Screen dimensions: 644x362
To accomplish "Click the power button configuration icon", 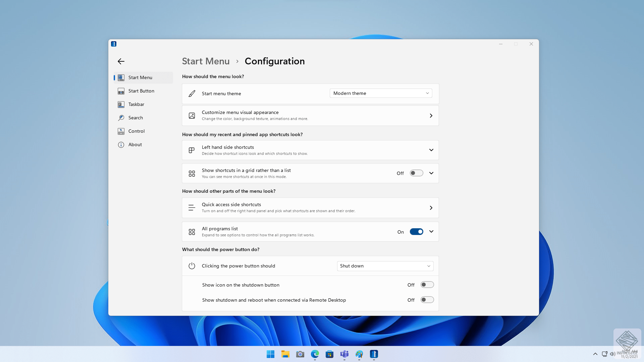I will (191, 266).
